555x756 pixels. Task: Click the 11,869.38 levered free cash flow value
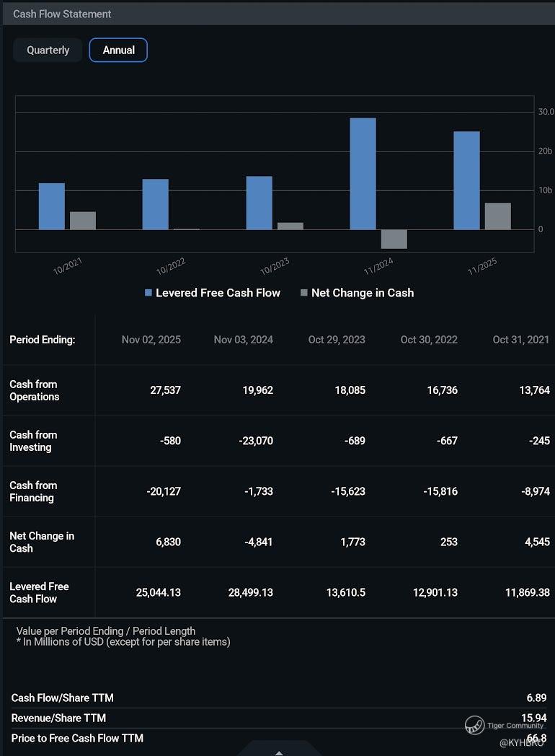[528, 592]
